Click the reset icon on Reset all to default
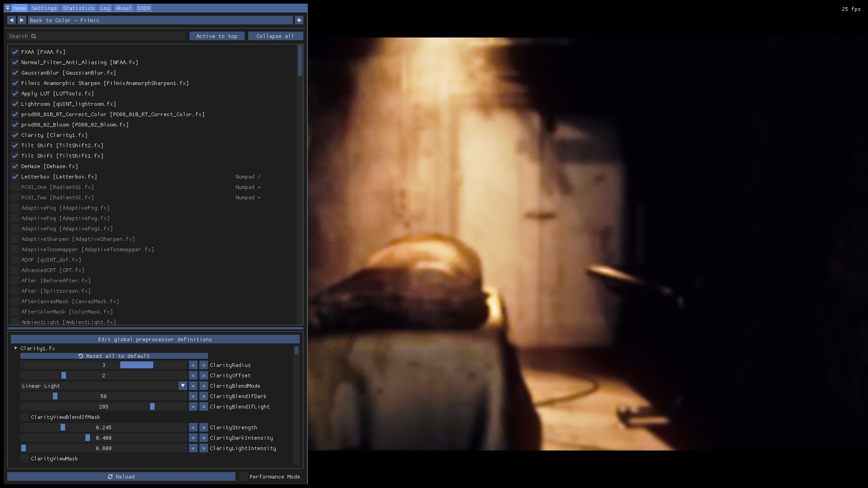 pyautogui.click(x=80, y=356)
